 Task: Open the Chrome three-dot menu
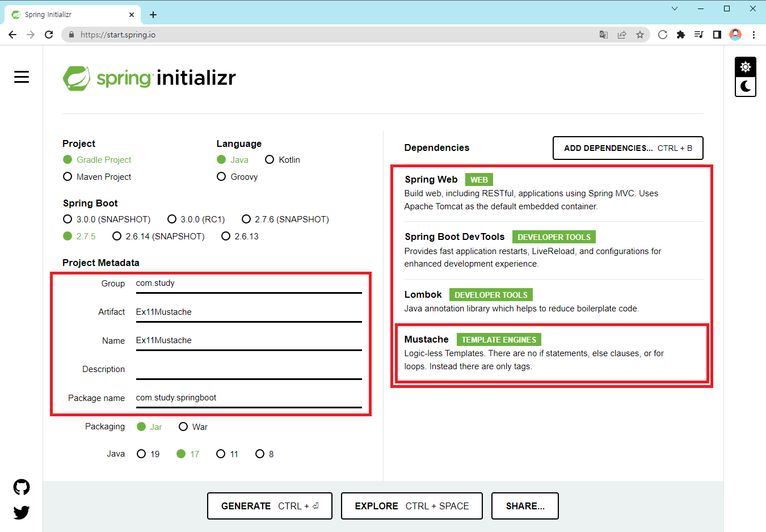coord(754,35)
